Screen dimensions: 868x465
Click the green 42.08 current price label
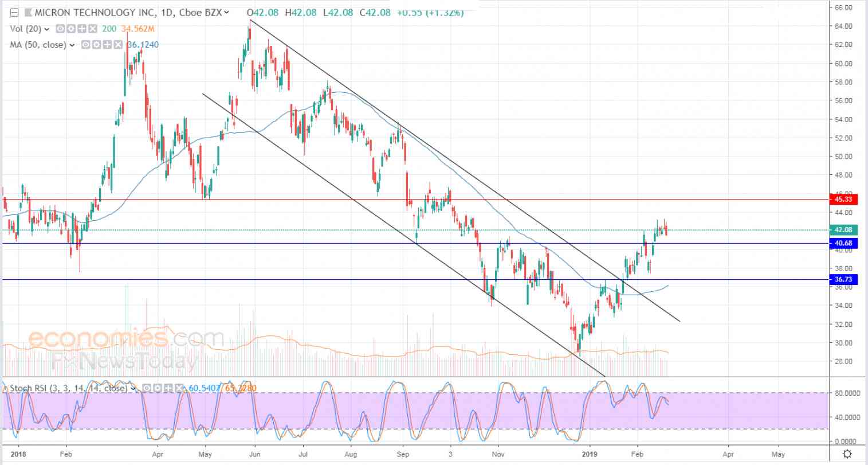pos(843,230)
